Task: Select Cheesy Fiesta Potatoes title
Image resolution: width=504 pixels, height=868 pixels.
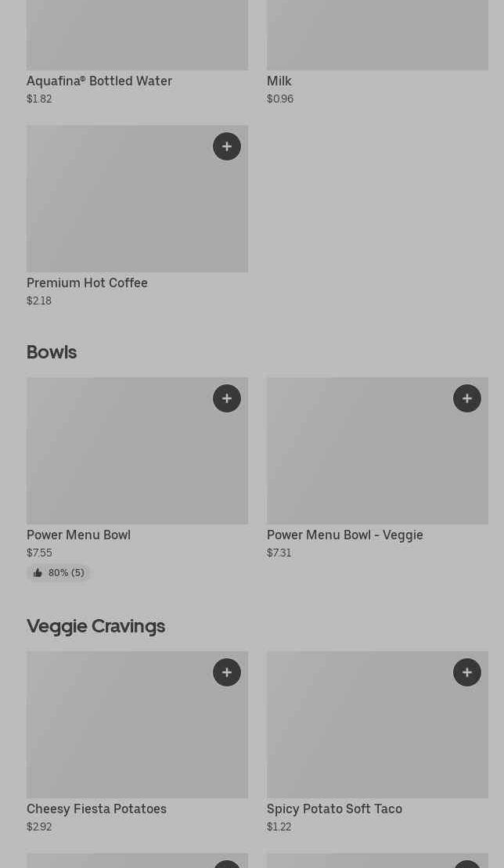Action: pyautogui.click(x=96, y=809)
